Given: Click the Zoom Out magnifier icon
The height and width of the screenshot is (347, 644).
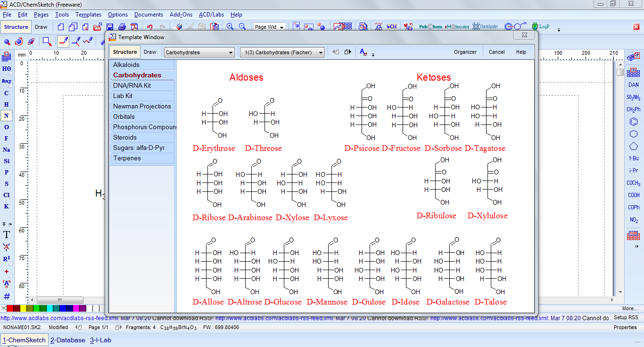Looking at the screenshot, I should point(242,27).
